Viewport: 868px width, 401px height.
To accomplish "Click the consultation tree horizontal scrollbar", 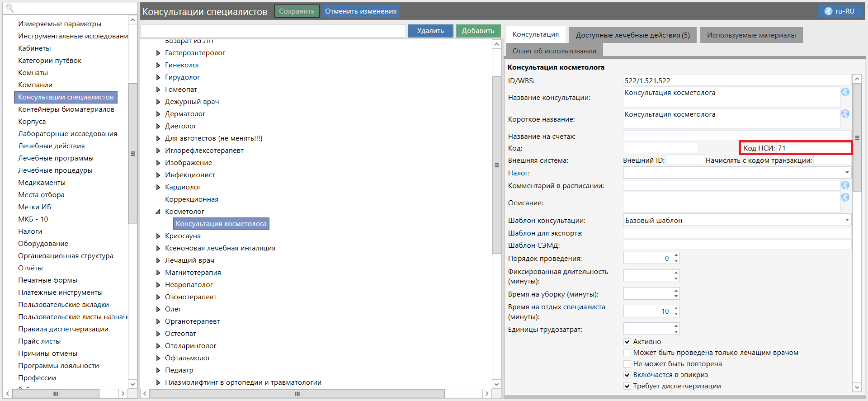I will 297,394.
